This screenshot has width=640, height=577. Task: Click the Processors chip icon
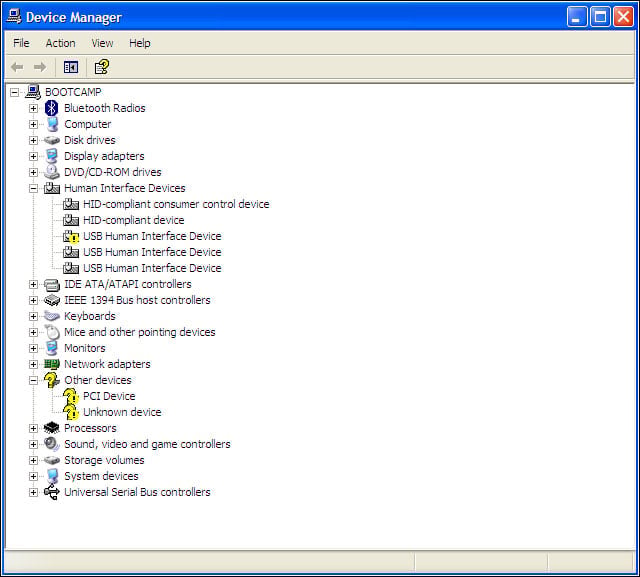[x=52, y=428]
